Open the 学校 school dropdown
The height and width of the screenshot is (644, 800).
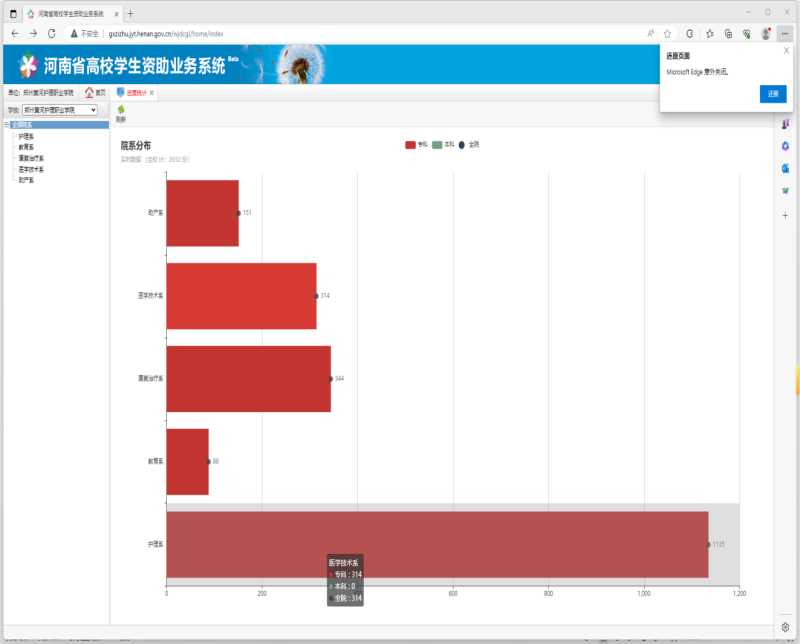pos(60,109)
